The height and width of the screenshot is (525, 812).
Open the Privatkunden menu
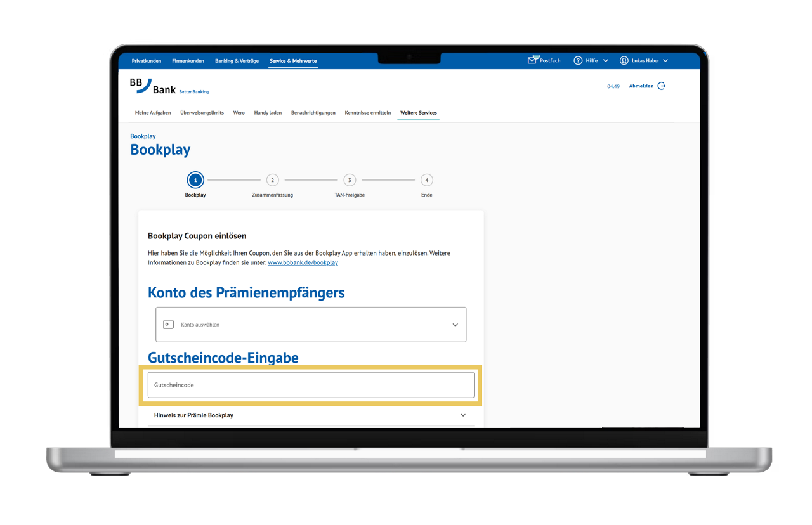pos(147,61)
